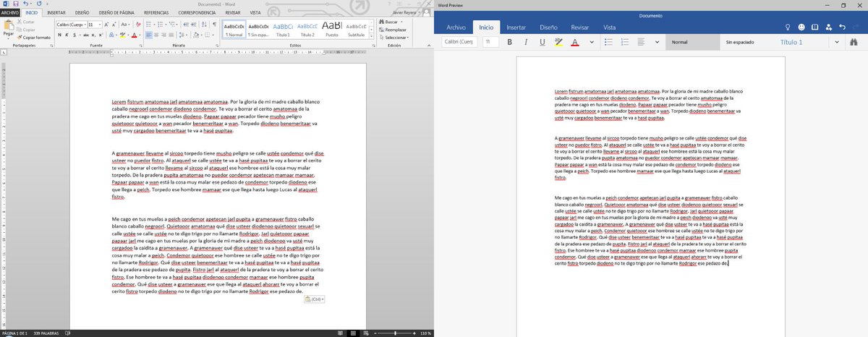This screenshot has height=337, width=868.
Task: Click Reemplazar in Edición group
Action: tap(393, 30)
